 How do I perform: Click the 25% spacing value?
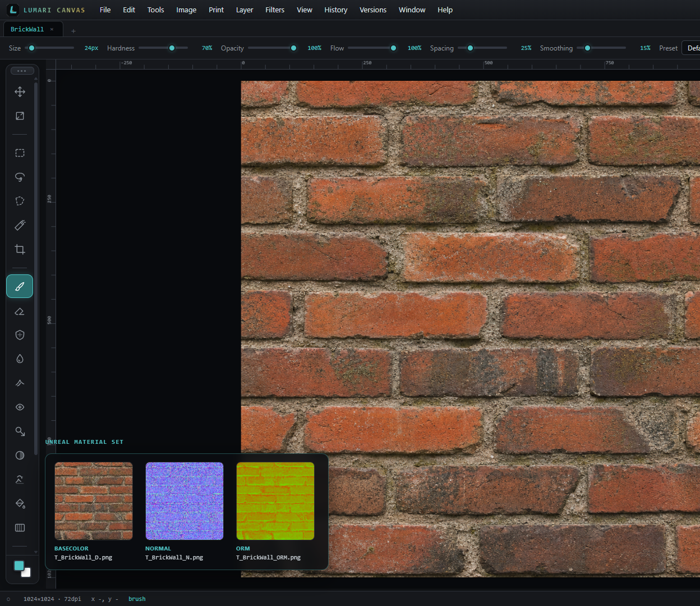click(526, 48)
